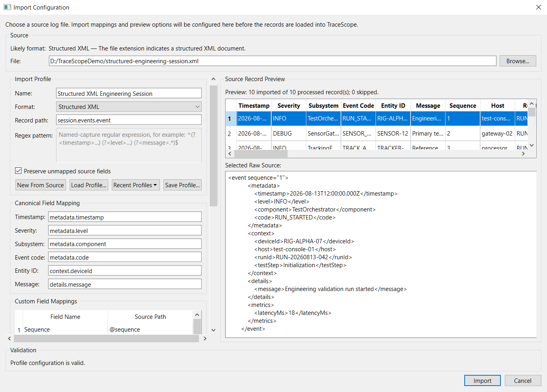Screen dimensions: 547x392
Task: Click the Cancel button
Action: [523, 380]
